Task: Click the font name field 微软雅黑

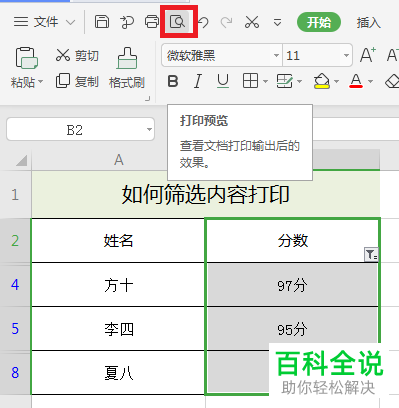Action: click(x=218, y=55)
